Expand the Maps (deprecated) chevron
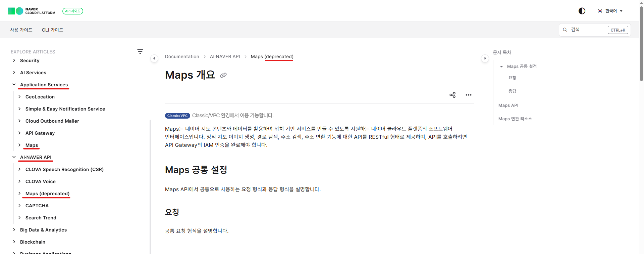The width and height of the screenshot is (644, 254). [19, 194]
